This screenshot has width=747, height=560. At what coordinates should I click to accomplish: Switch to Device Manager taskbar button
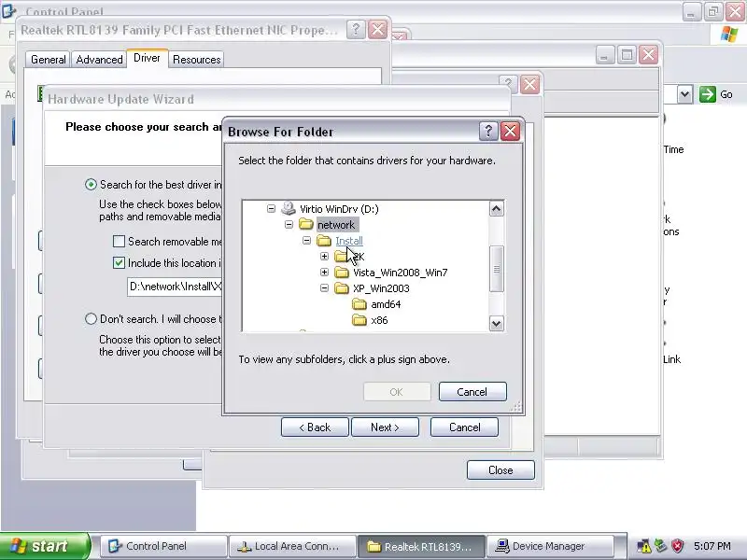click(551, 546)
